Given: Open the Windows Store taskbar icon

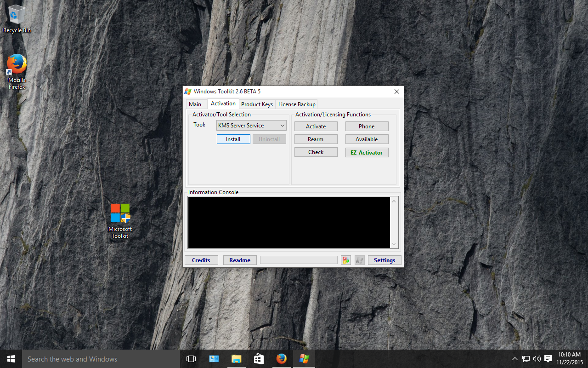Looking at the screenshot, I should (259, 359).
